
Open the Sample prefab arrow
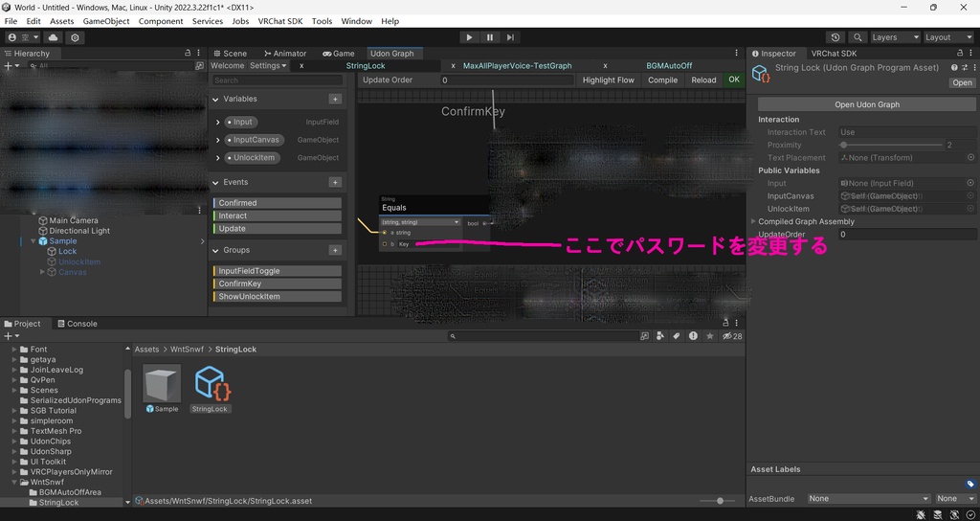tap(203, 241)
